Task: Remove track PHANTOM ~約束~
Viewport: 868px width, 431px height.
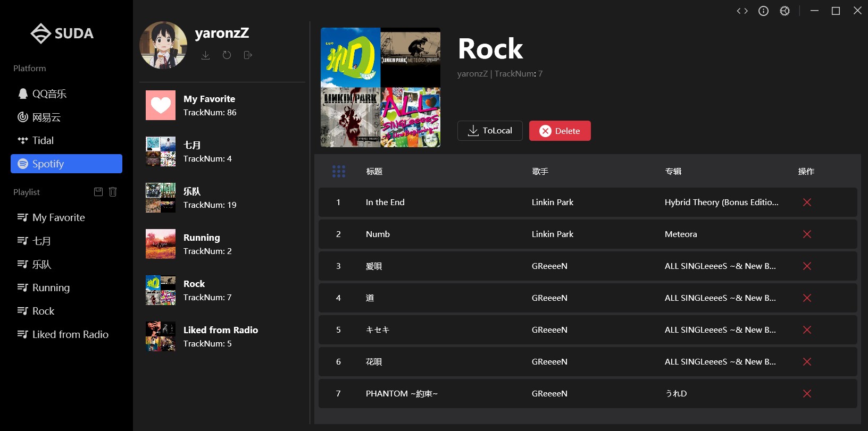Action: 807,393
